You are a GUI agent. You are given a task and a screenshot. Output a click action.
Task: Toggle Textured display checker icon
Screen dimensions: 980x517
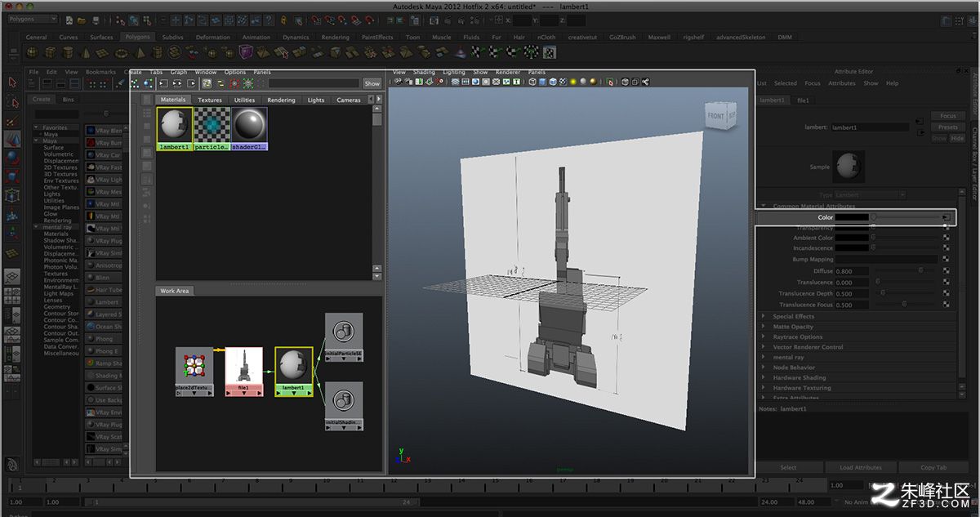point(563,82)
